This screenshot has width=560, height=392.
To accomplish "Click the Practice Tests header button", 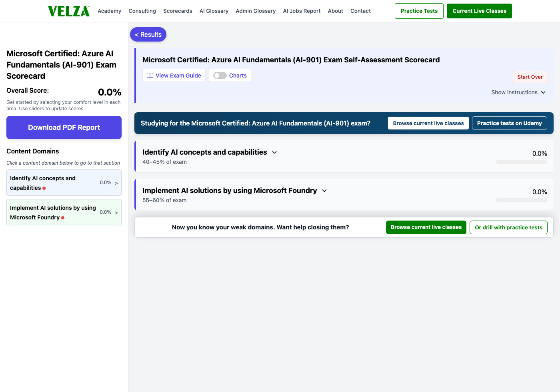I will [419, 11].
